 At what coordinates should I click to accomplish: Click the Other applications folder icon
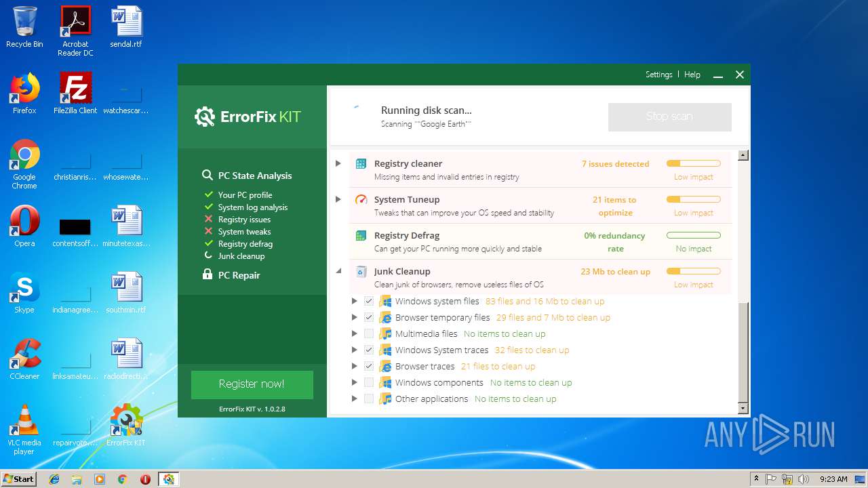point(385,399)
